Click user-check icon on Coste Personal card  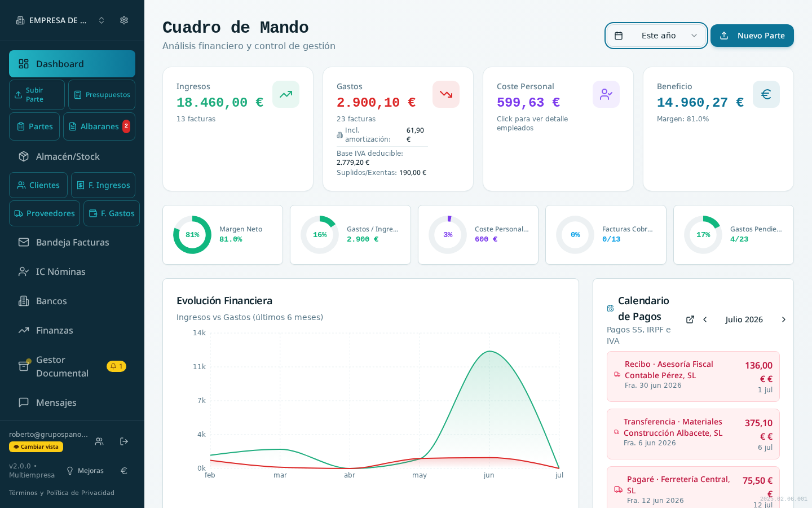[x=606, y=94]
